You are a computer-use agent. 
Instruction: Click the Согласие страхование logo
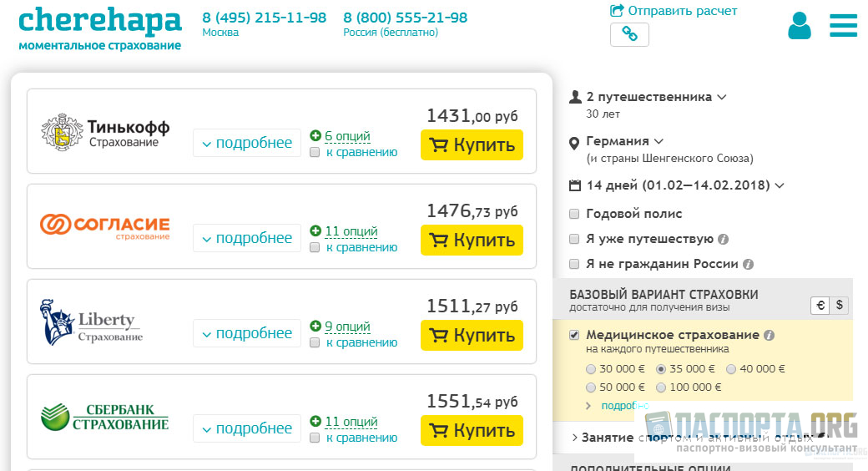(105, 226)
